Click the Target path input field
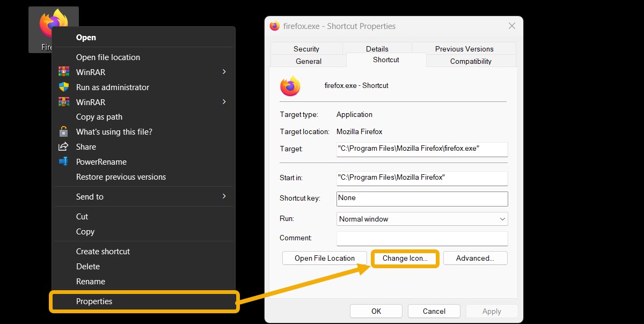 (x=422, y=149)
